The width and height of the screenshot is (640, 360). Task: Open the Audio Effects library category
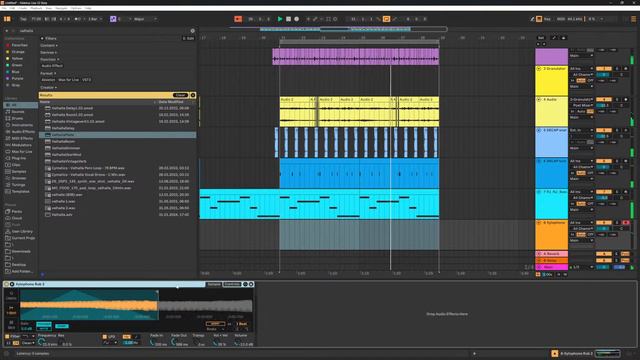pyautogui.click(x=20, y=131)
